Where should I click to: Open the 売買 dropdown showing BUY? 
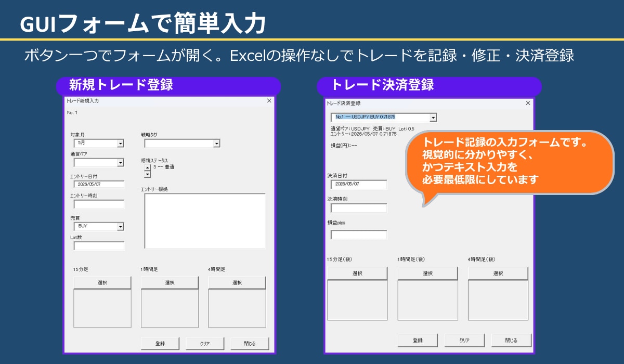(x=99, y=226)
